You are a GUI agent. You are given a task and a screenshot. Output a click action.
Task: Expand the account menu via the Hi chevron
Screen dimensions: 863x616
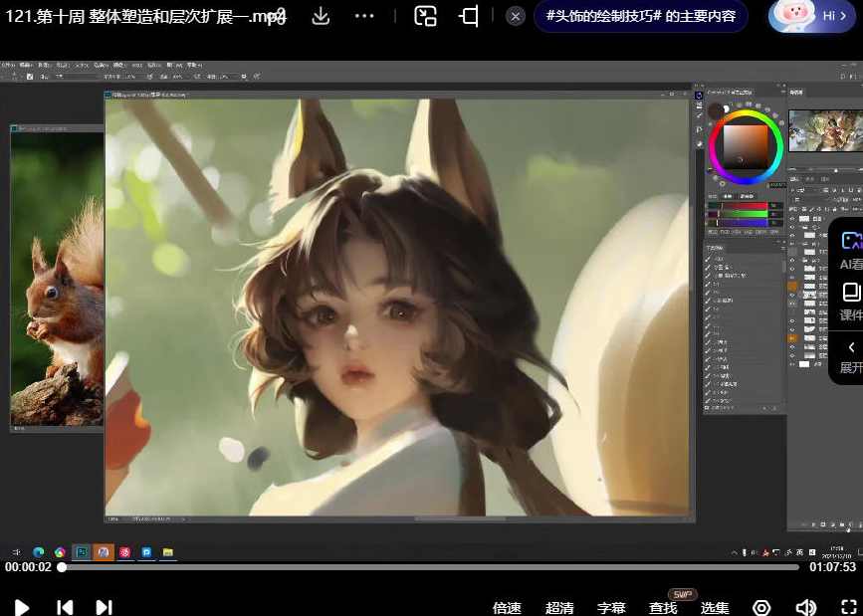(x=842, y=16)
